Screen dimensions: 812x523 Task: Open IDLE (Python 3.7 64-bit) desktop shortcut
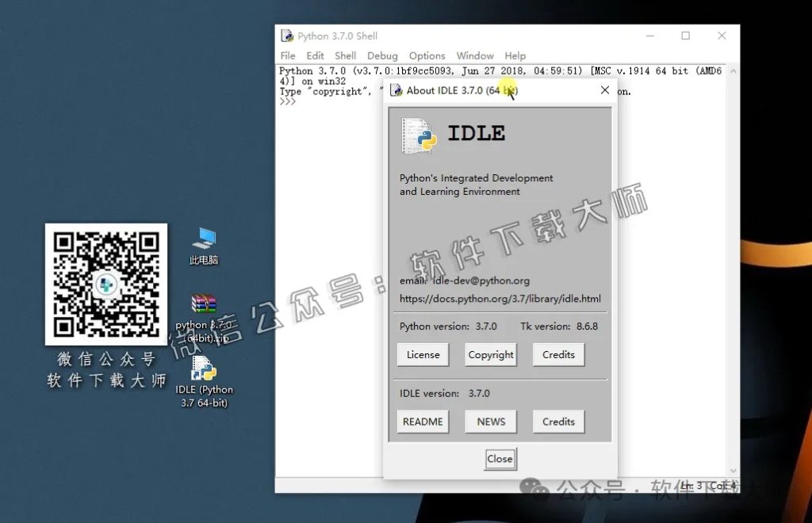pos(204,369)
